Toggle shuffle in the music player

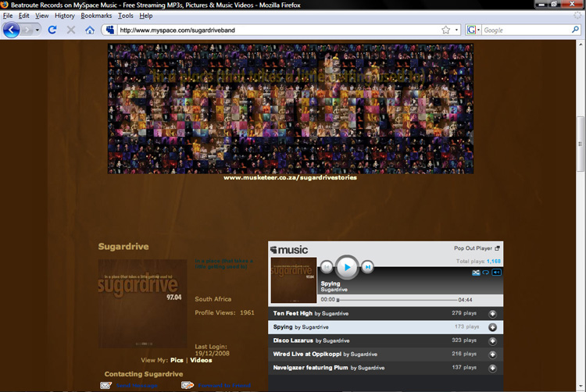click(476, 273)
